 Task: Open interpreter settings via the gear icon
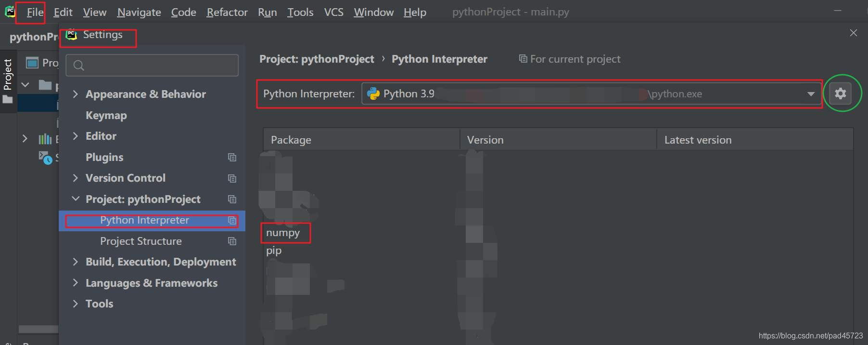click(x=840, y=93)
